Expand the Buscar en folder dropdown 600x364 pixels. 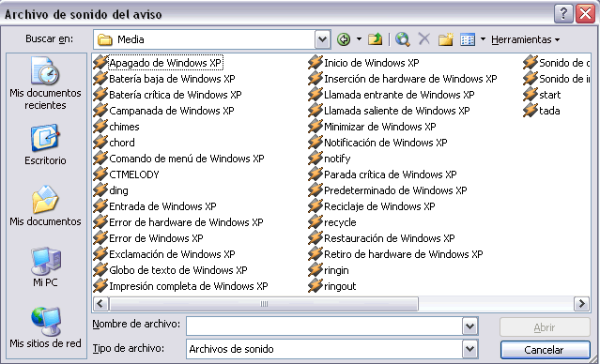click(323, 39)
